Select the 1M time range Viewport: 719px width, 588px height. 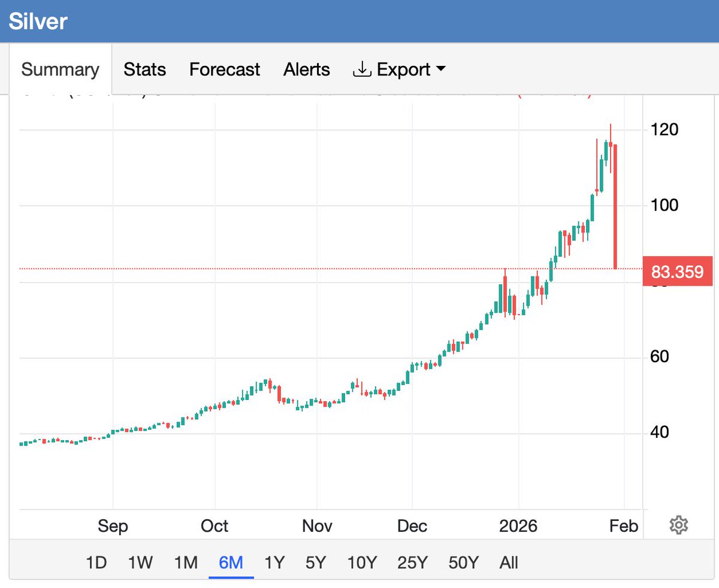[186, 563]
